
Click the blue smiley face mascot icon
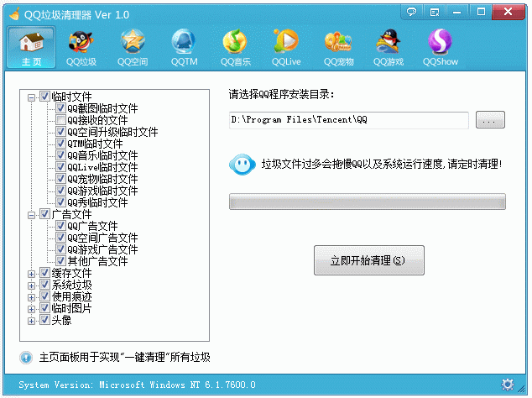click(x=243, y=165)
